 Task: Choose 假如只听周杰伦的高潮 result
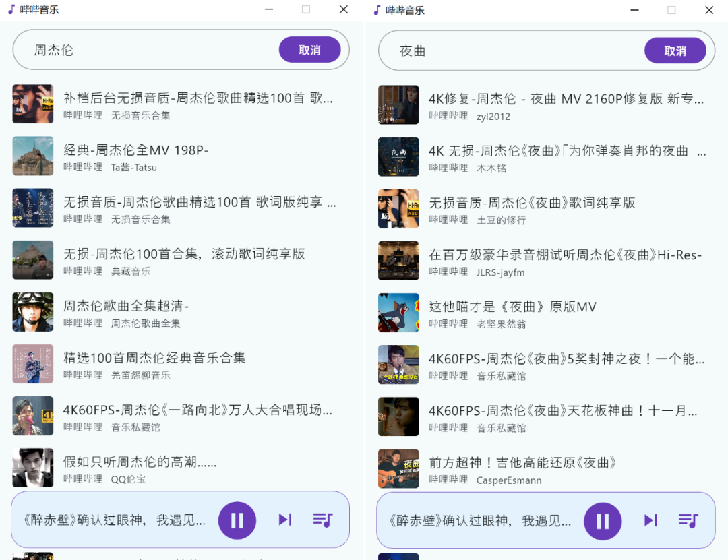tap(140, 462)
